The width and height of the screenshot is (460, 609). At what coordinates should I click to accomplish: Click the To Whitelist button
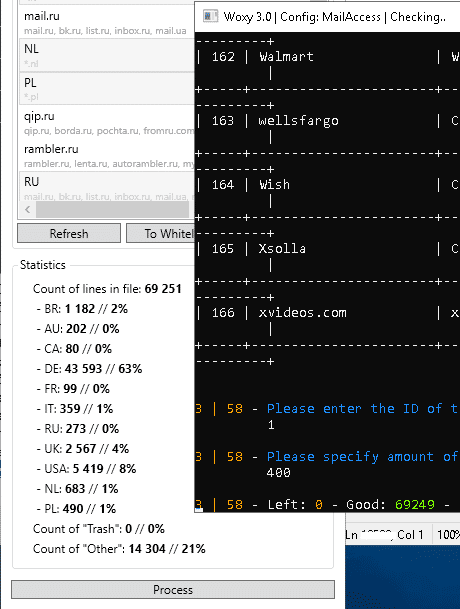point(161,233)
